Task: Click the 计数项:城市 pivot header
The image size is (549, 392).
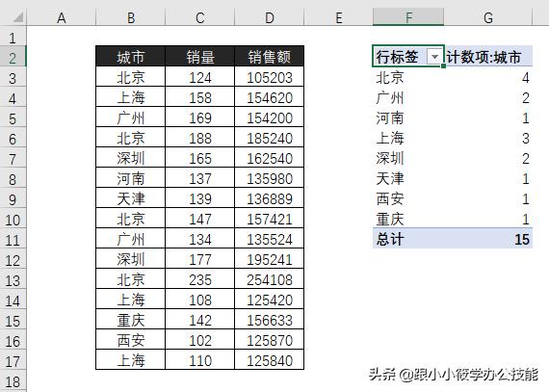Action: [488, 57]
